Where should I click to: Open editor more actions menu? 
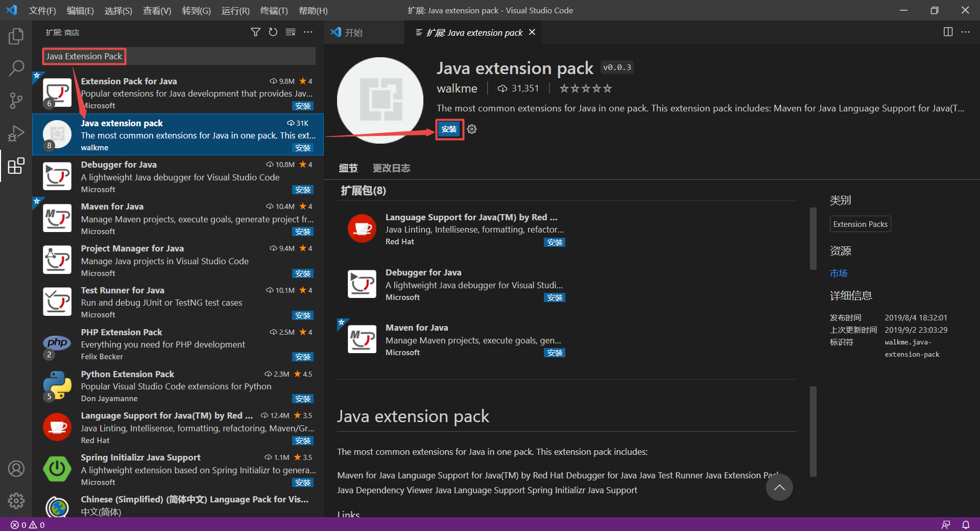tap(965, 32)
